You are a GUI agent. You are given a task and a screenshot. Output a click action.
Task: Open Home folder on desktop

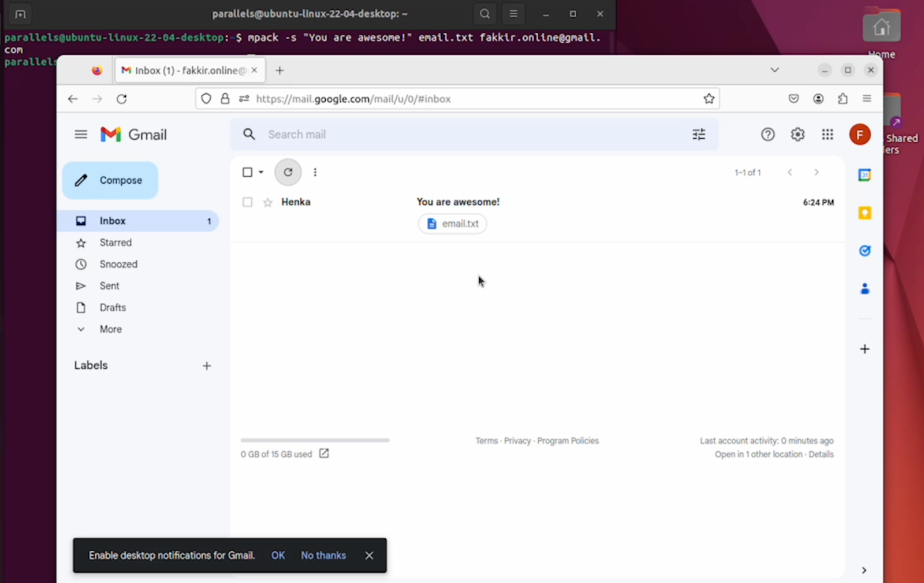[x=881, y=33]
